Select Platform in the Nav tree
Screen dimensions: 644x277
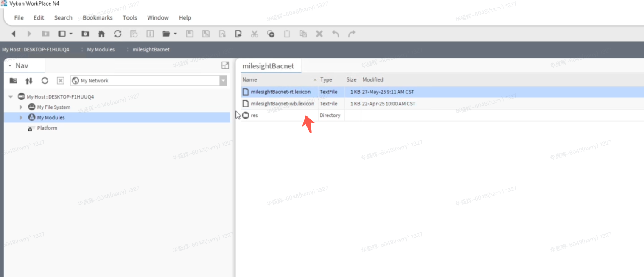pyautogui.click(x=47, y=128)
